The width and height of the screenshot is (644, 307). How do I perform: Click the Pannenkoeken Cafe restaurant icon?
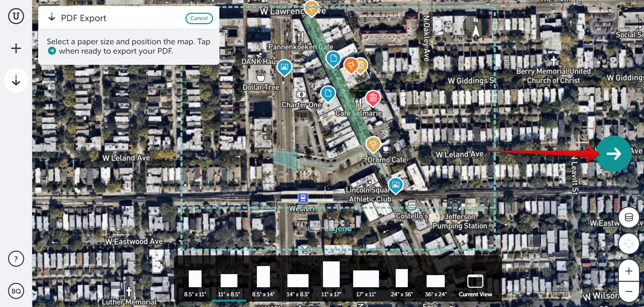click(x=301, y=36)
